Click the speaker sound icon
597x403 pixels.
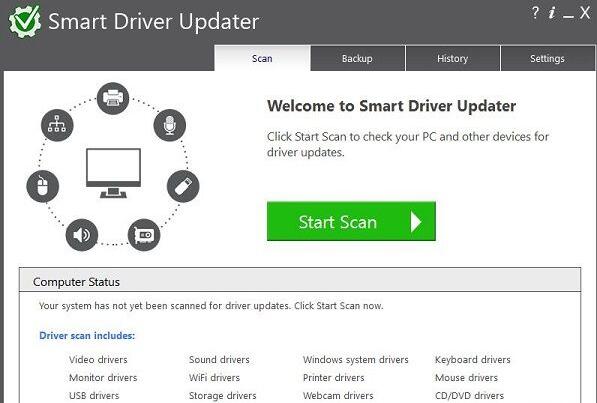point(82,235)
